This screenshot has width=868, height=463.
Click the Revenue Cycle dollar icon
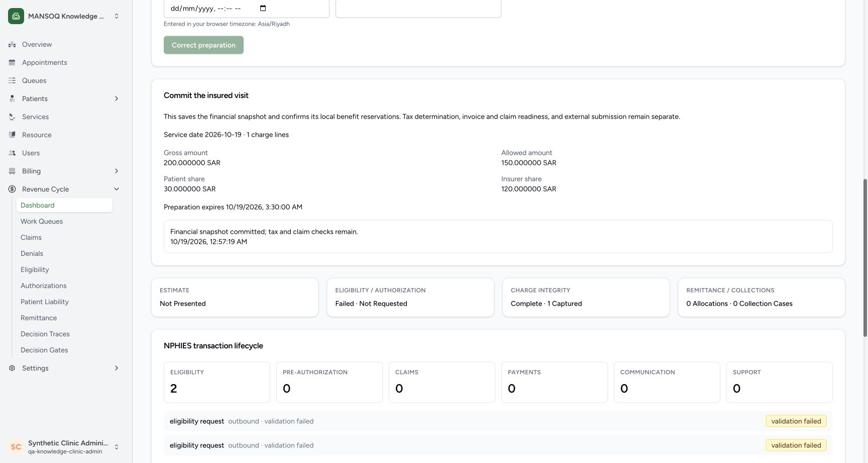[12, 189]
